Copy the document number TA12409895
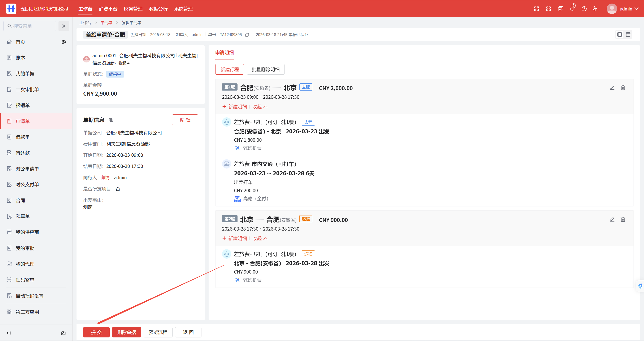The height and width of the screenshot is (341, 644). click(x=247, y=35)
